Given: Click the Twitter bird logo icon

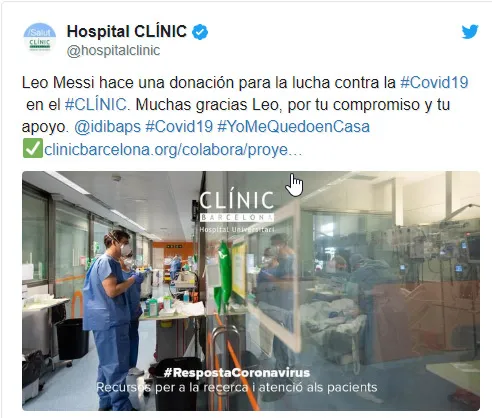Looking at the screenshot, I should click(470, 32).
